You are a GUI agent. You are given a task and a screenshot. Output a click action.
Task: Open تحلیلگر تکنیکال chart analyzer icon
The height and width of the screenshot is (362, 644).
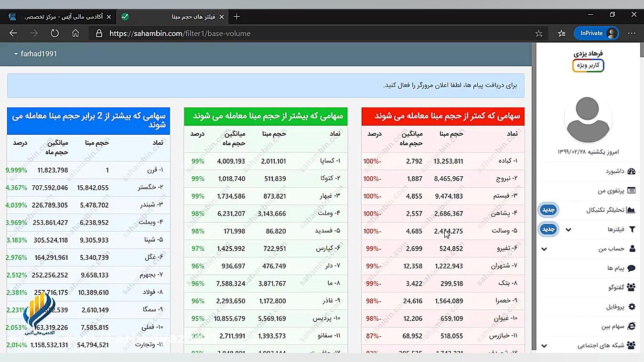632,210
